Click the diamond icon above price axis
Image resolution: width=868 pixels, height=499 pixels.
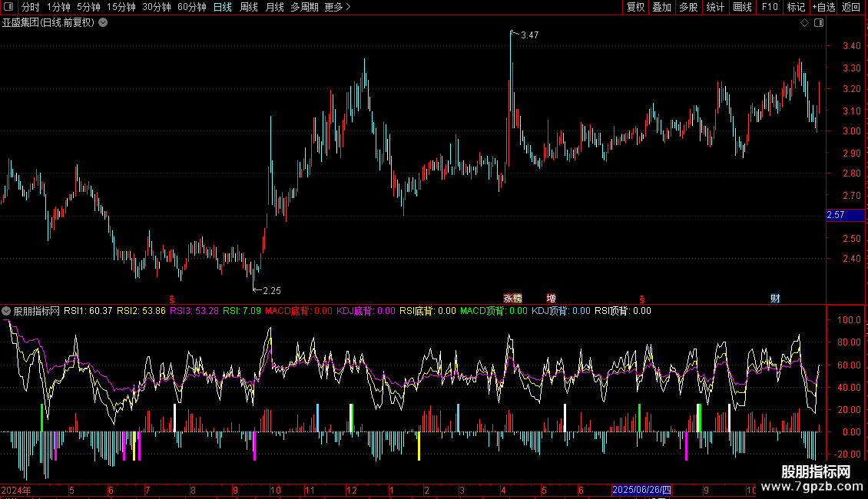(805, 23)
